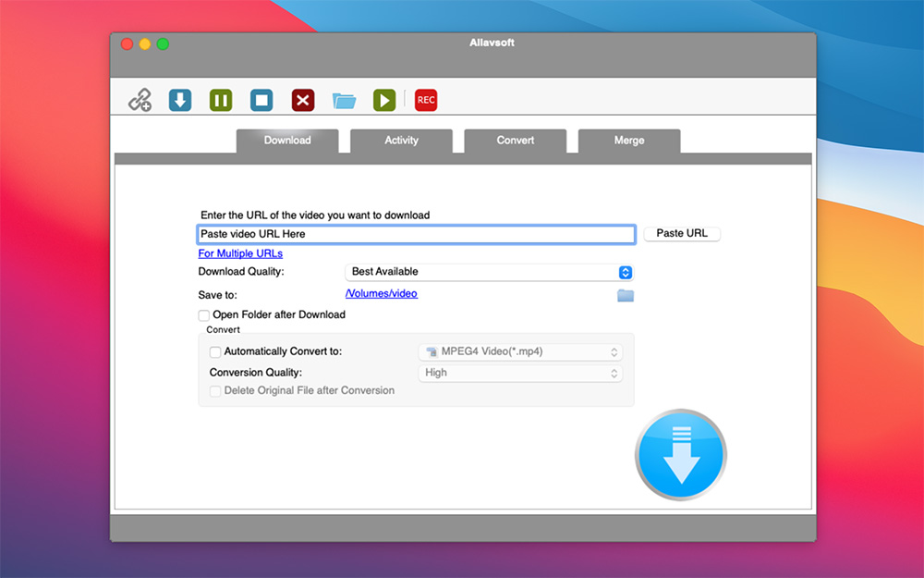The width and height of the screenshot is (924, 578).
Task: Go to the Merge tab
Action: click(x=629, y=141)
